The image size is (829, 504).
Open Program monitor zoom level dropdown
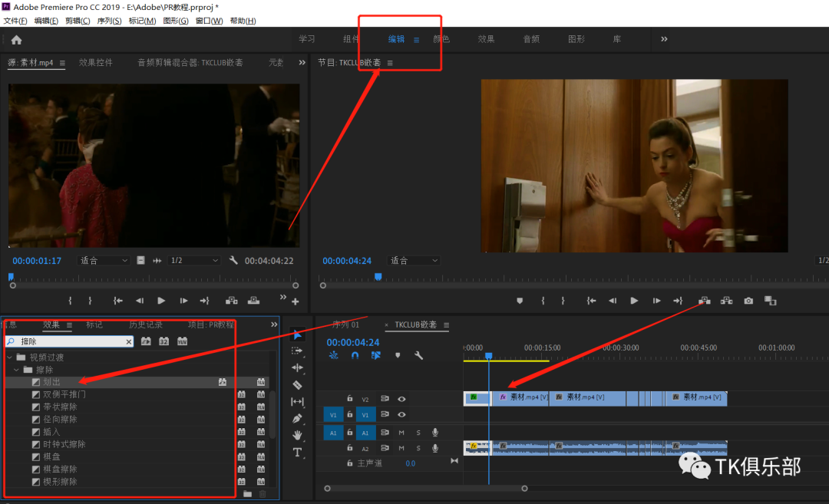pyautogui.click(x=414, y=261)
